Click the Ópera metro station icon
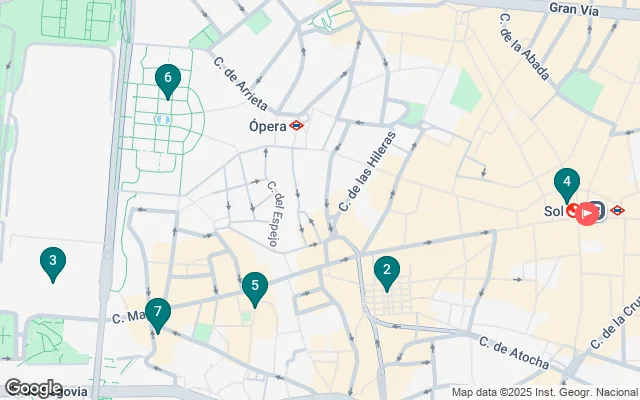Screen dimensions: 640x400 297,126
